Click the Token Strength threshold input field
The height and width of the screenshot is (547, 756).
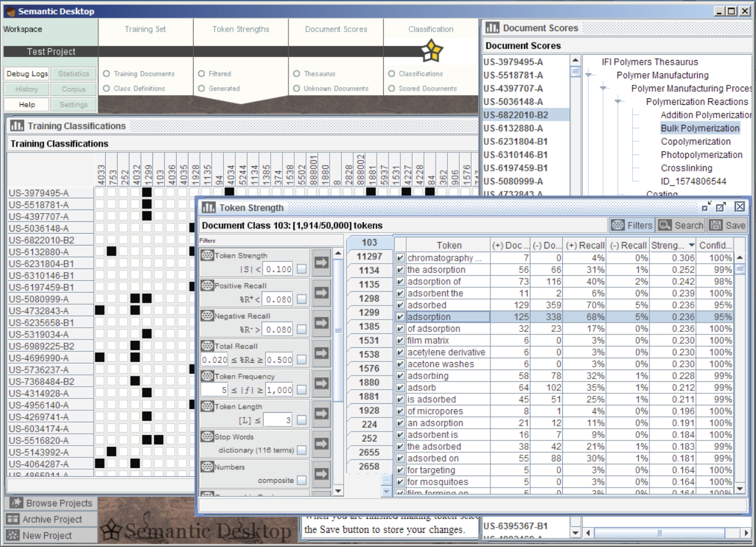[x=277, y=269]
